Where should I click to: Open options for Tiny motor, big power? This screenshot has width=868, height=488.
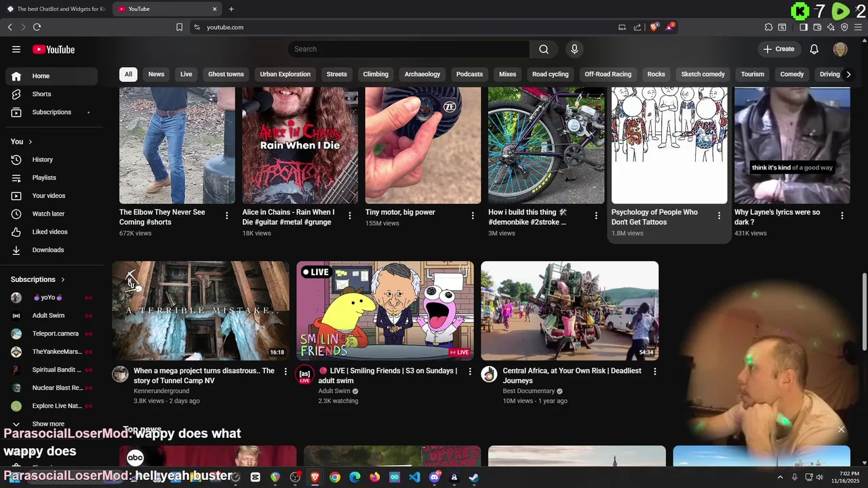(473, 216)
